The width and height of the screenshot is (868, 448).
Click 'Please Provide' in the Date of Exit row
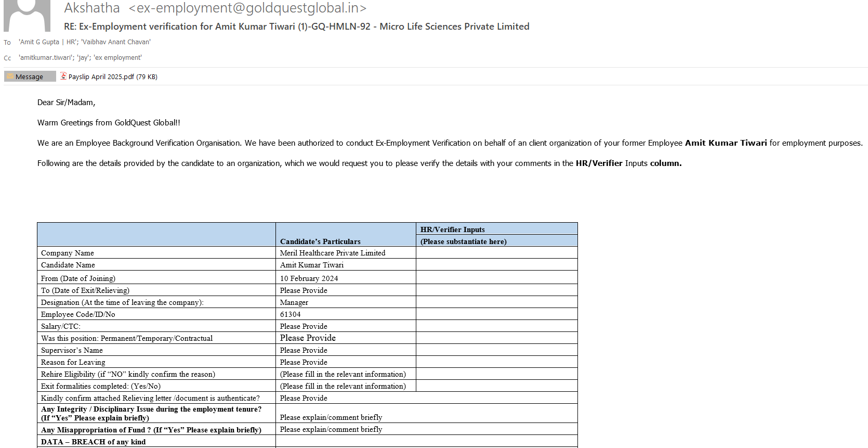pos(304,290)
